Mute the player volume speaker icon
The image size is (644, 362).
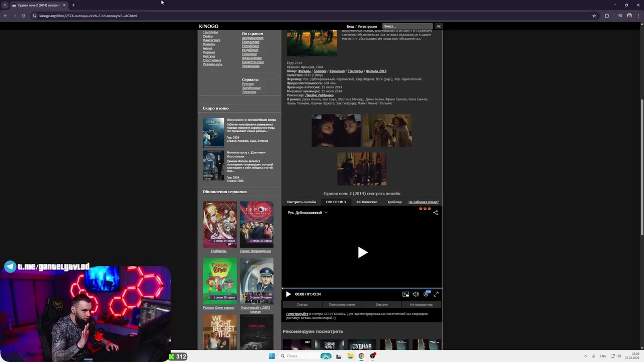416,294
